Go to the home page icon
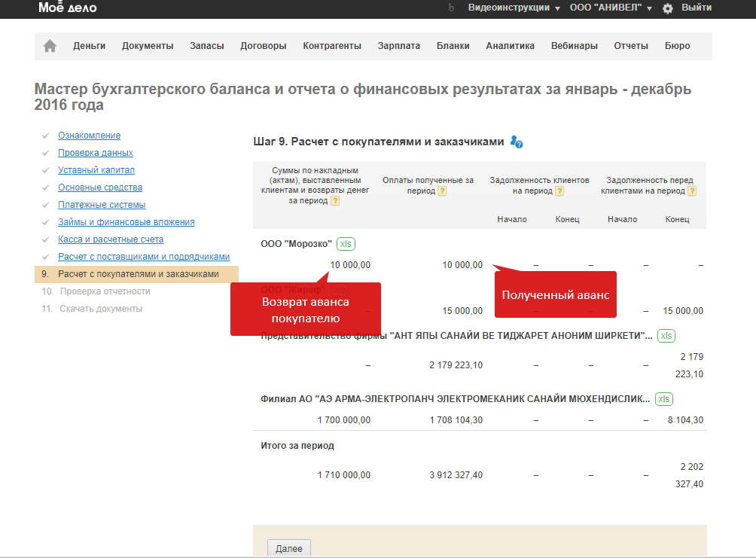Image resolution: width=756 pixels, height=558 pixels. click(x=50, y=46)
